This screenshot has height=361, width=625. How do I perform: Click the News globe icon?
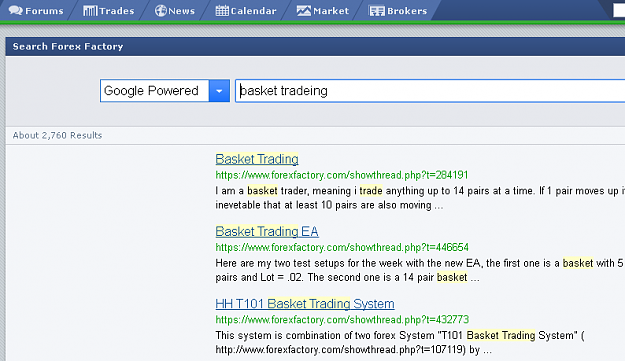(x=161, y=11)
